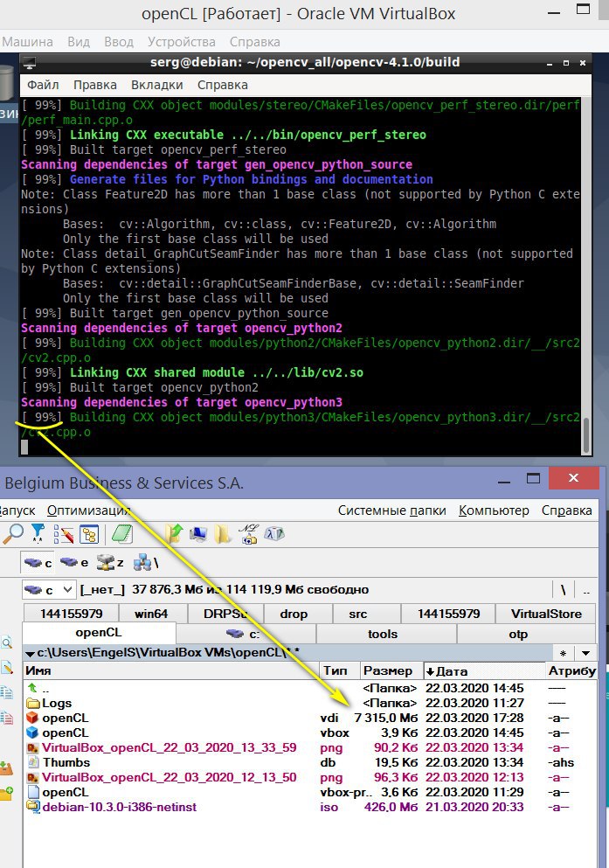Viewport: 609px width, 868px height.
Task: Select VirtualBox_openCL_22_03_2020_13_33_59 png file
Action: (x=170, y=747)
